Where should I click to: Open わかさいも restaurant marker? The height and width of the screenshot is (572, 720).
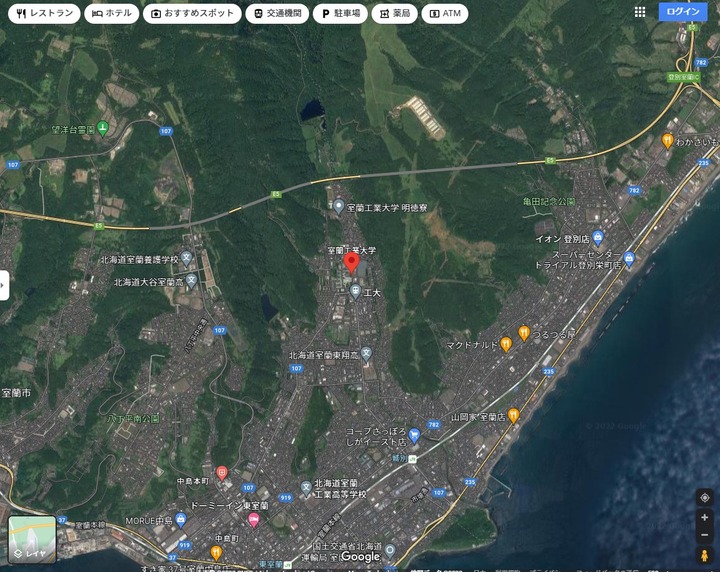click(667, 141)
